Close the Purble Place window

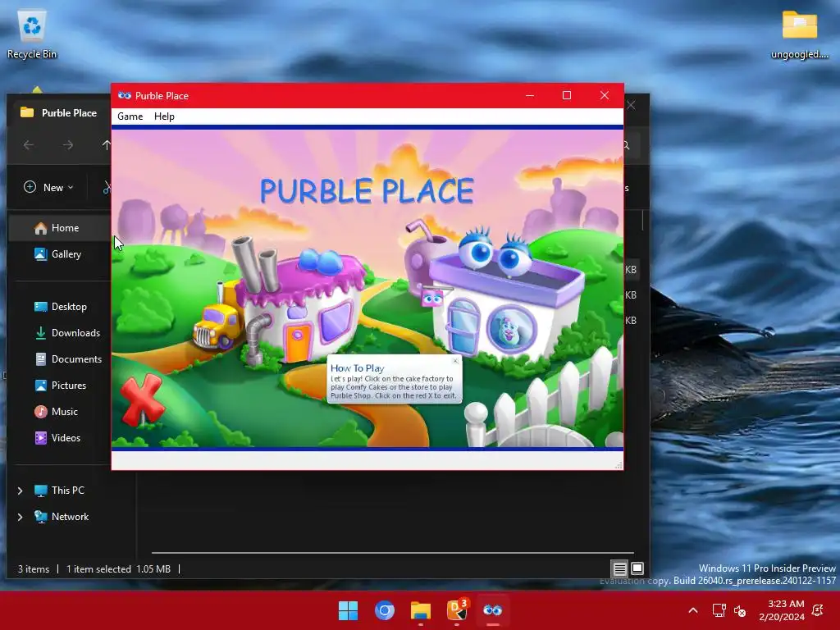click(605, 95)
